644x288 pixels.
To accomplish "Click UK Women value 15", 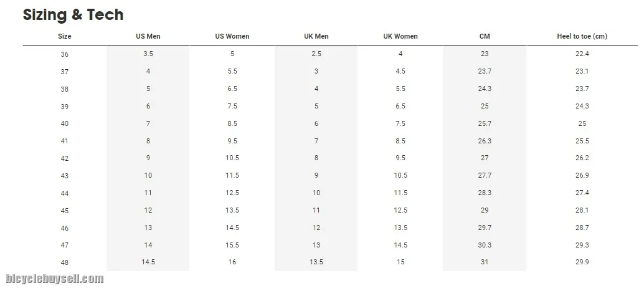I will (400, 262).
